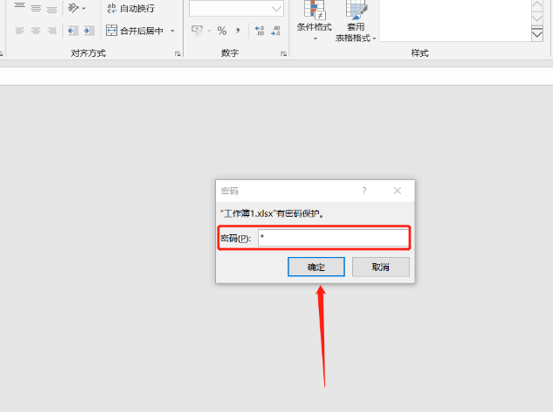Image resolution: width=553 pixels, height=412 pixels.
Task: Toggle center horizontal alignment
Action: click(36, 31)
